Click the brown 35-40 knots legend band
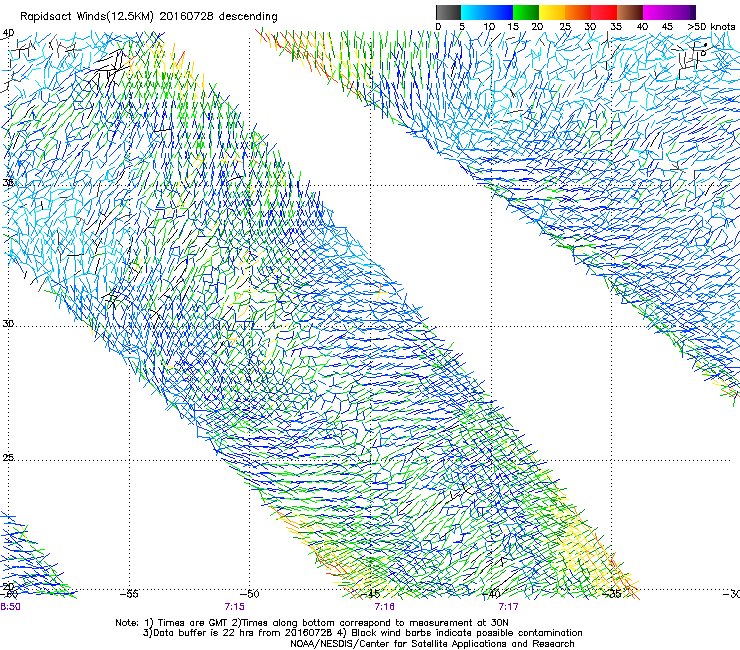740x650 pixels. point(630,12)
